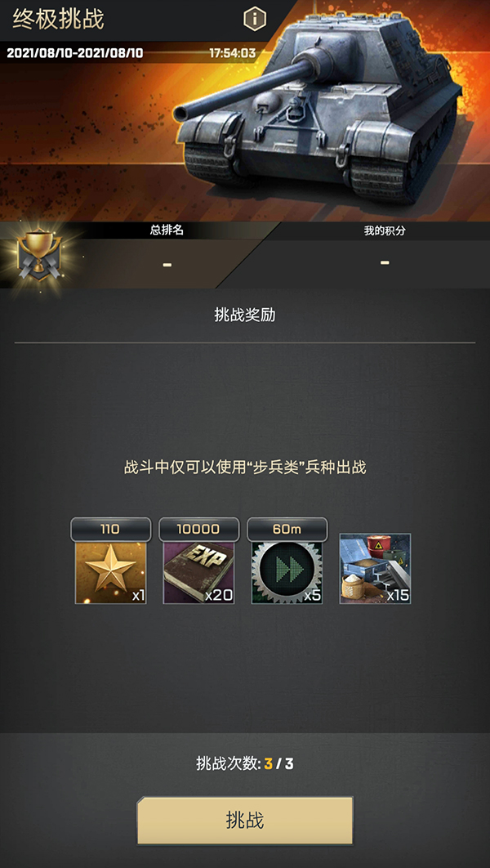The height and width of the screenshot is (868, 490).
Task: Tap the 挑战奖励 rewards heading
Action: point(245,315)
